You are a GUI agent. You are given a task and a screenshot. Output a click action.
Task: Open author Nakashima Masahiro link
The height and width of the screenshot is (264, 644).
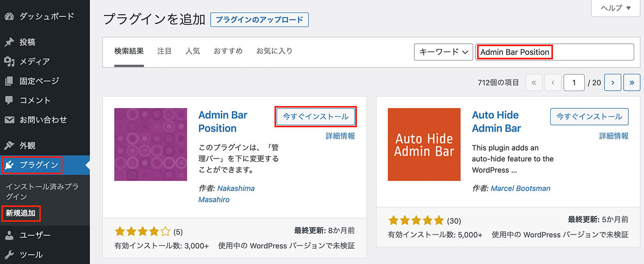click(x=226, y=194)
